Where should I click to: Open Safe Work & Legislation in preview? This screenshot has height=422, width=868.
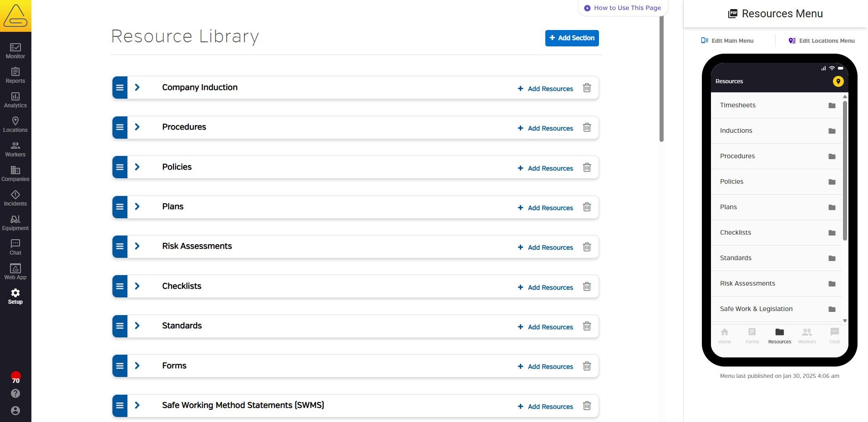click(x=776, y=309)
